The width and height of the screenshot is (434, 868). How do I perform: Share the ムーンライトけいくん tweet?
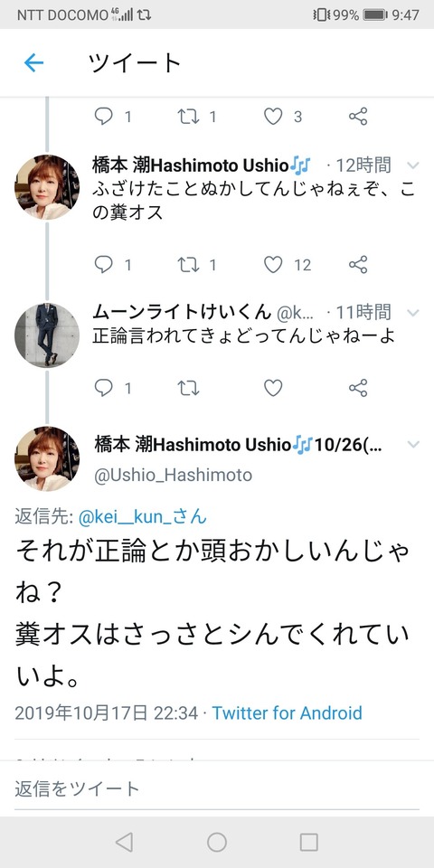pos(358,388)
